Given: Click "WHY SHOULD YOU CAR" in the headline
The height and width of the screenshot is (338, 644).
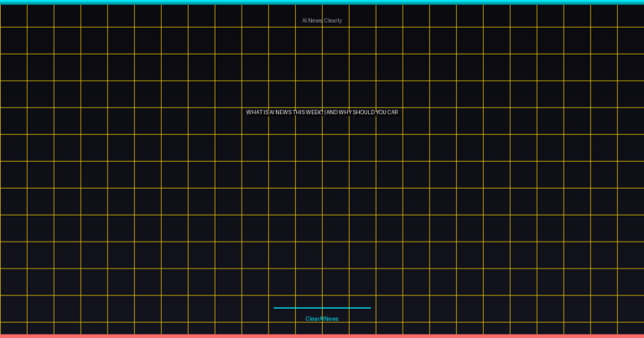Looking at the screenshot, I should [369, 112].
